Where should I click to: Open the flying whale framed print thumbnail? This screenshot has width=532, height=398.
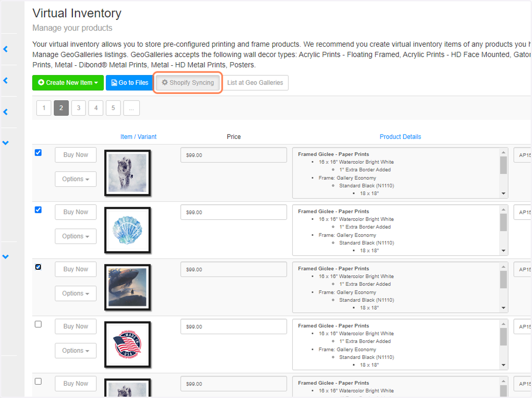coord(128,288)
